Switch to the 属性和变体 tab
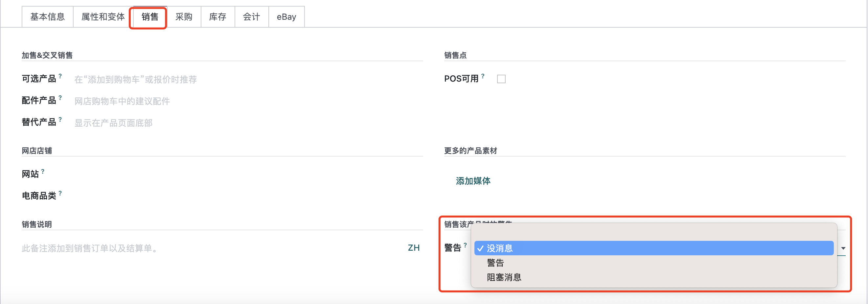 click(x=103, y=17)
